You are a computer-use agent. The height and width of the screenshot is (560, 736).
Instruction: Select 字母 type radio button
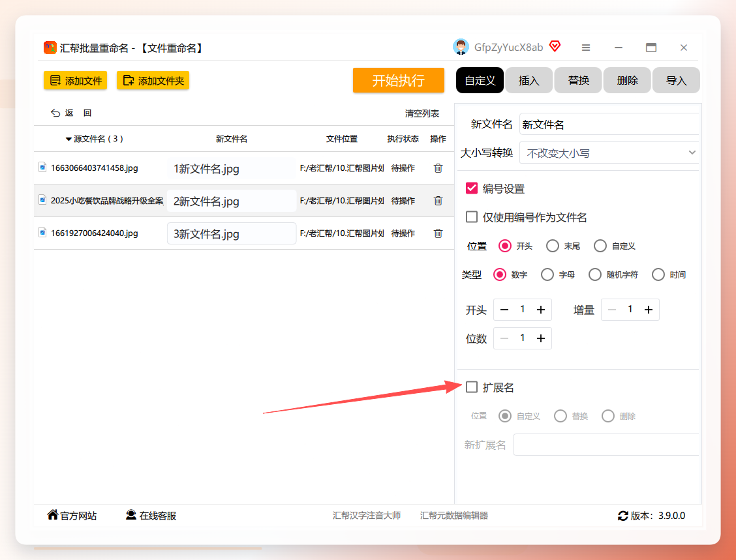click(547, 274)
